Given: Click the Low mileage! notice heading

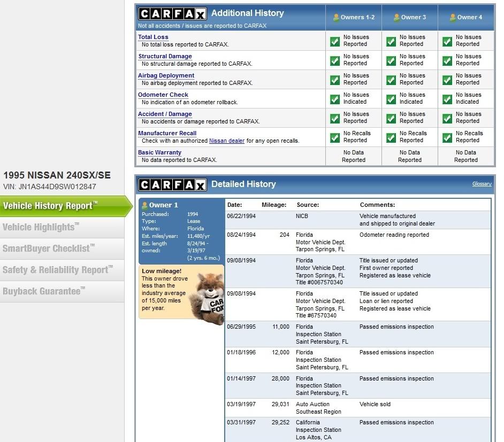Looking at the screenshot, I should point(162,271).
